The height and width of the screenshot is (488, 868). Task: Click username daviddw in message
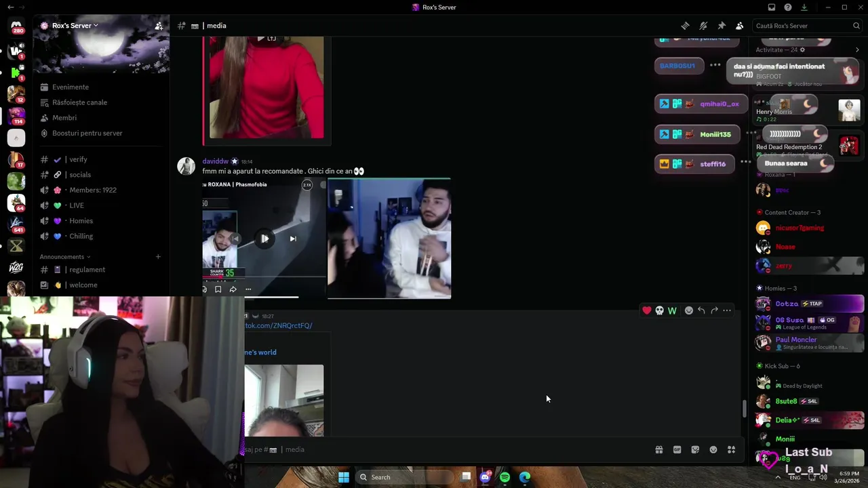coord(215,161)
